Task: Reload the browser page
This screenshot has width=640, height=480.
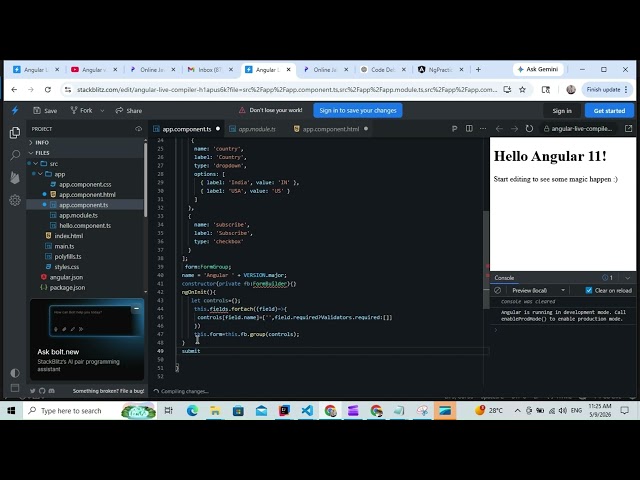Action: point(48,89)
